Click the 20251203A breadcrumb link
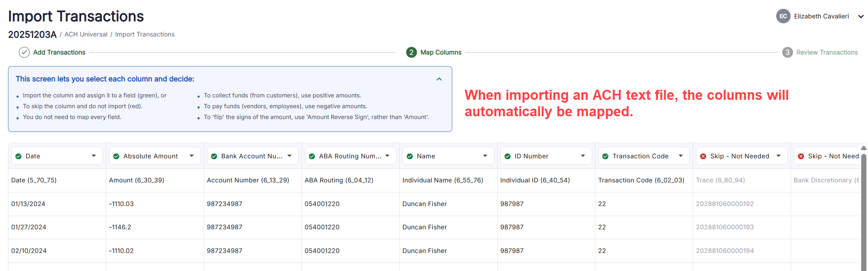Screen dimensions: 868x271 [32, 34]
